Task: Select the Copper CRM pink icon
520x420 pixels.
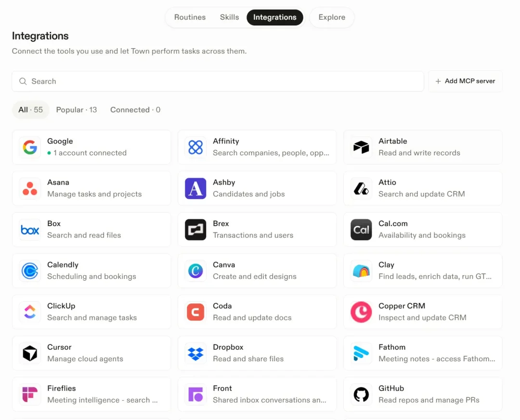Action: [x=361, y=312]
